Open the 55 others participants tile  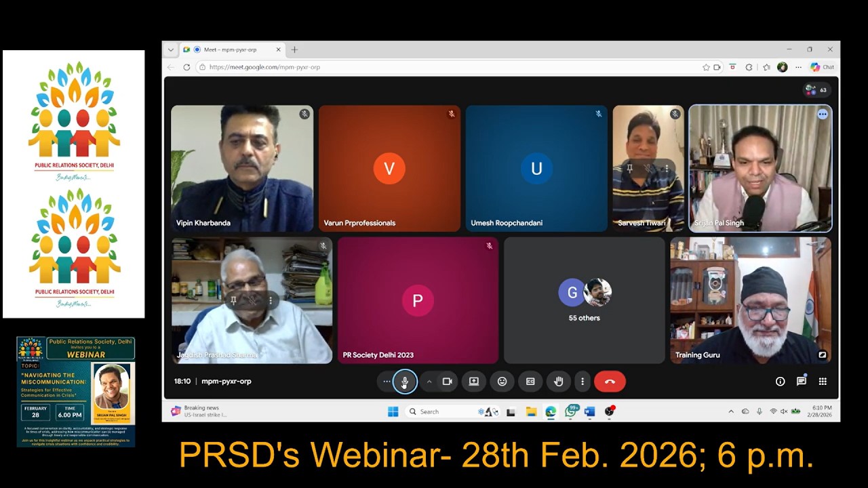coord(584,300)
